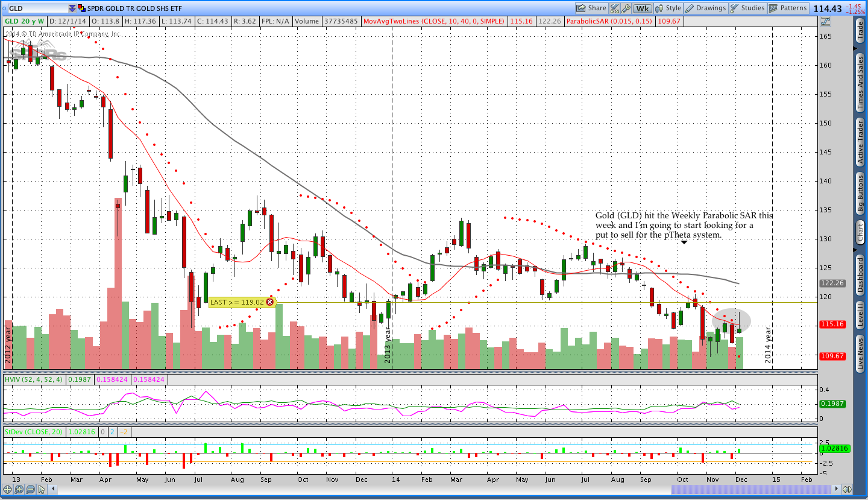Open the quick study edit flask icon
This screenshot has width=868, height=500.
pos(615,8)
